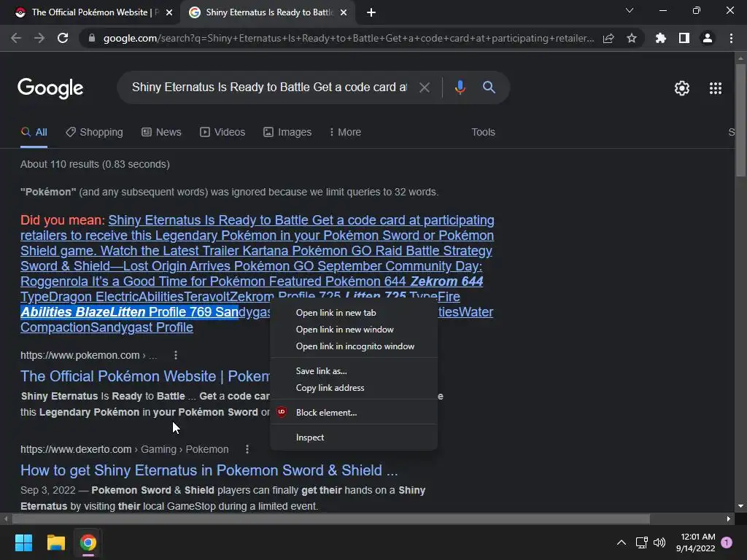Expand the More search categories
The height and width of the screenshot is (560, 747).
click(345, 133)
